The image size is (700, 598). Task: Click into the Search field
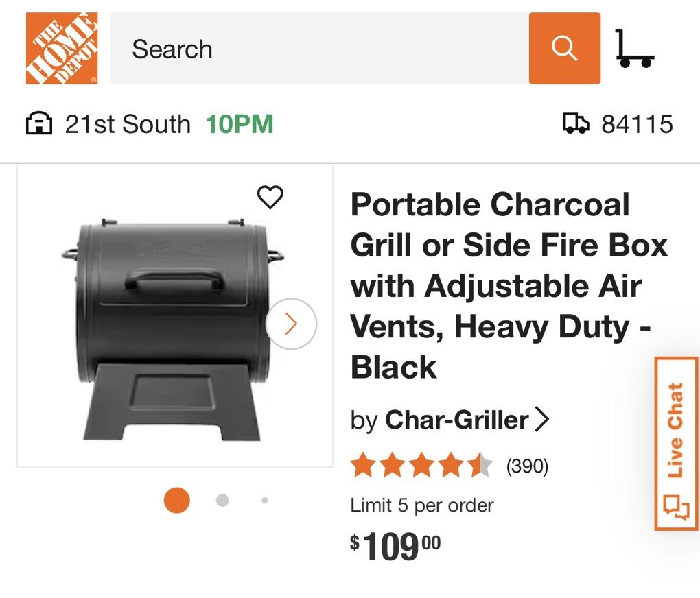pyautogui.click(x=319, y=49)
